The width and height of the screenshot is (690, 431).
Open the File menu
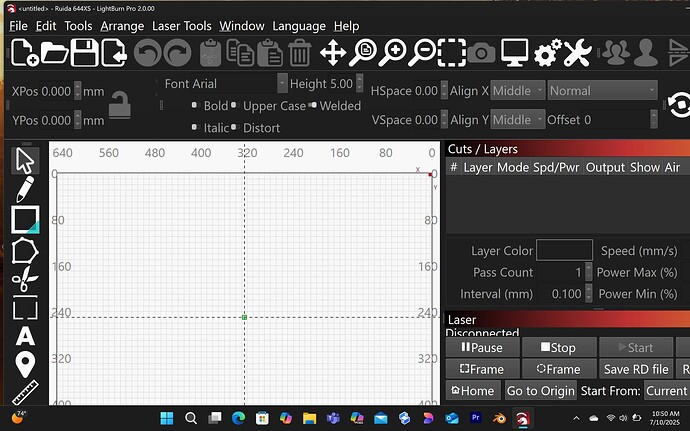18,26
